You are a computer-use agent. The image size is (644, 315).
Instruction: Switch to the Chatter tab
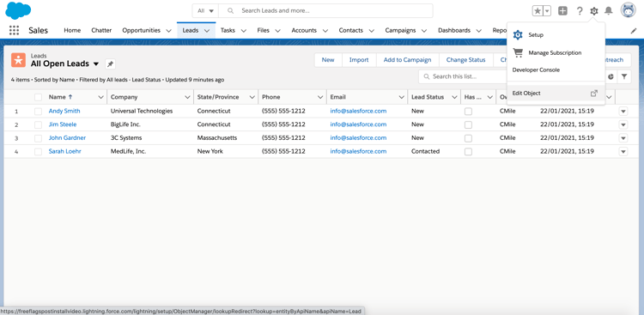[101, 30]
